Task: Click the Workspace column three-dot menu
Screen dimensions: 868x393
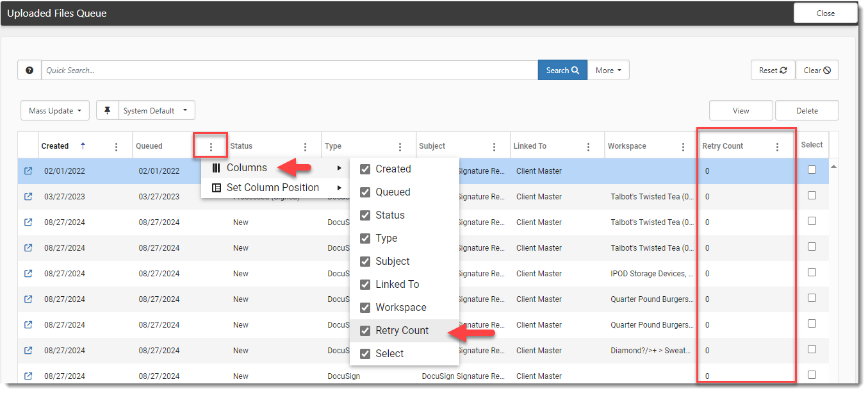Action: pyautogui.click(x=683, y=147)
